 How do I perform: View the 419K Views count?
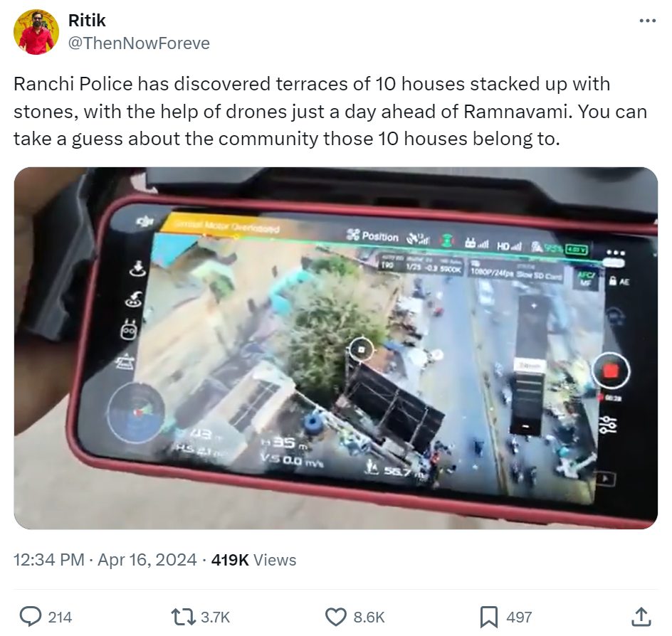point(253,560)
